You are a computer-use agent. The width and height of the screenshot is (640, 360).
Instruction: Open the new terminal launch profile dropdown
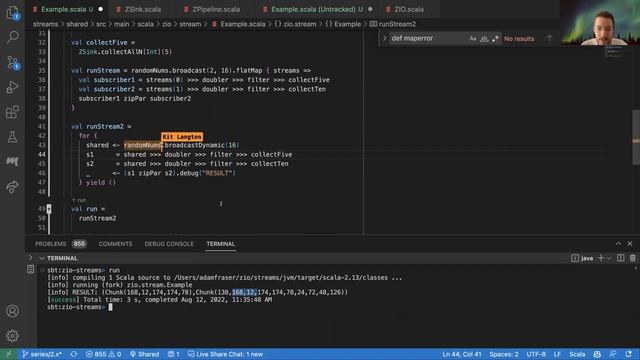[609, 258]
